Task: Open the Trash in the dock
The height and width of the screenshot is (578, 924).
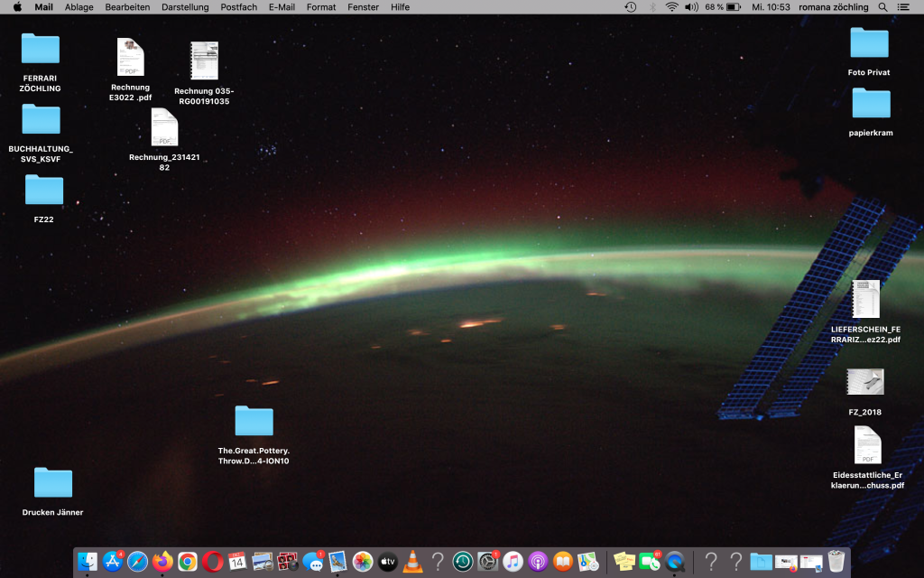Action: 836,562
